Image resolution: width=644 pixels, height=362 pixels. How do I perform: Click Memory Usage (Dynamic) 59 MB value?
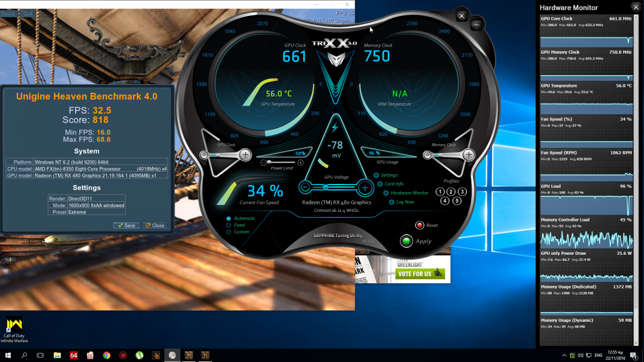(625, 320)
